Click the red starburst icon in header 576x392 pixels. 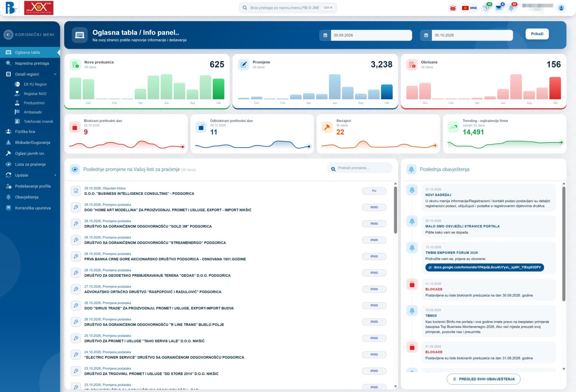[453, 8]
